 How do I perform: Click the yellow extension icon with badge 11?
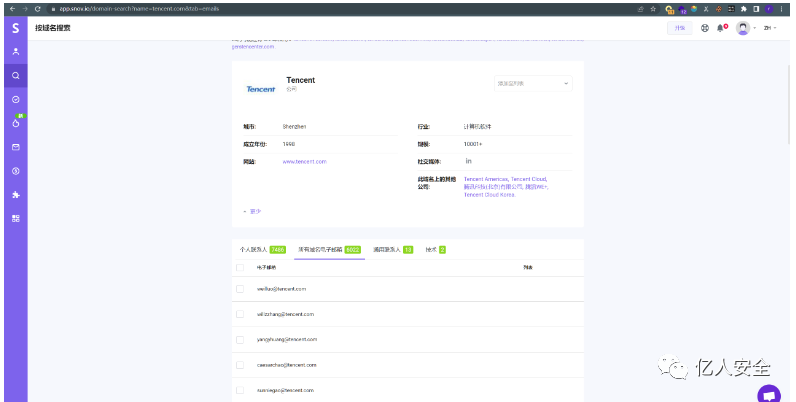[669, 9]
